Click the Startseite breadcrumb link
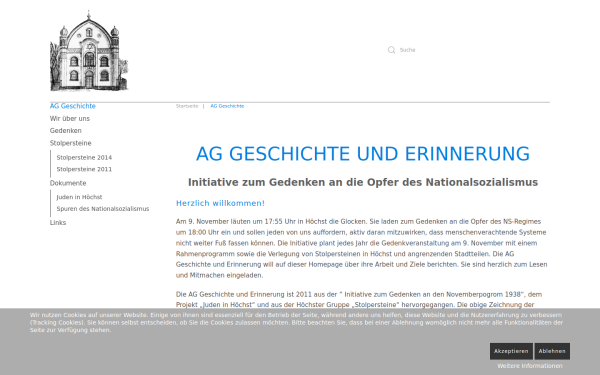 [x=187, y=106]
